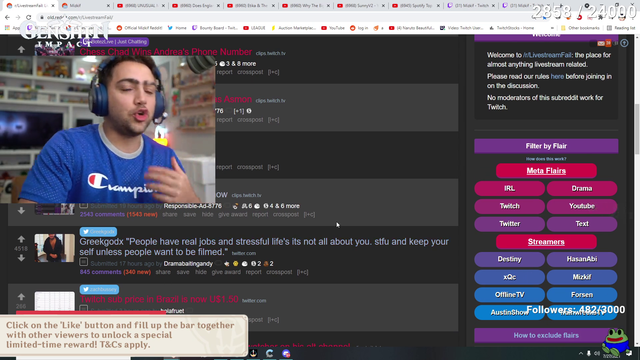Show hidden system tray icons chevron
This screenshot has height=360, width=640.
(x=581, y=353)
